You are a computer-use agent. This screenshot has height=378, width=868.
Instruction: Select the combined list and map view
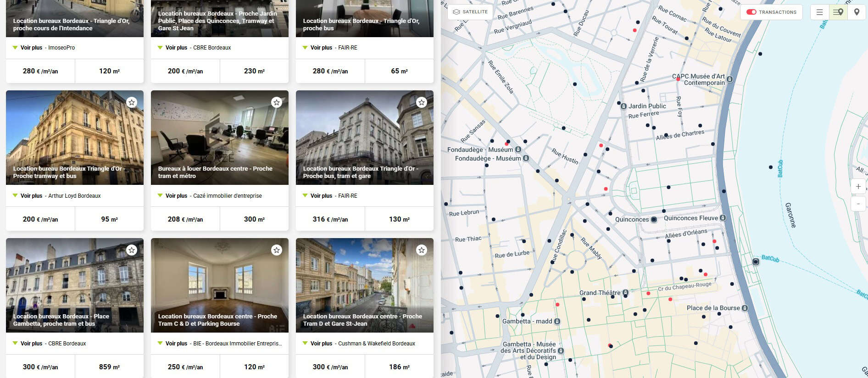(x=838, y=12)
